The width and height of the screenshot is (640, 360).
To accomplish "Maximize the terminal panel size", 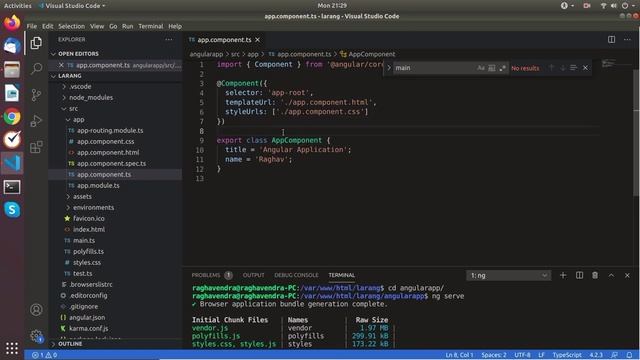I will 611,276.
